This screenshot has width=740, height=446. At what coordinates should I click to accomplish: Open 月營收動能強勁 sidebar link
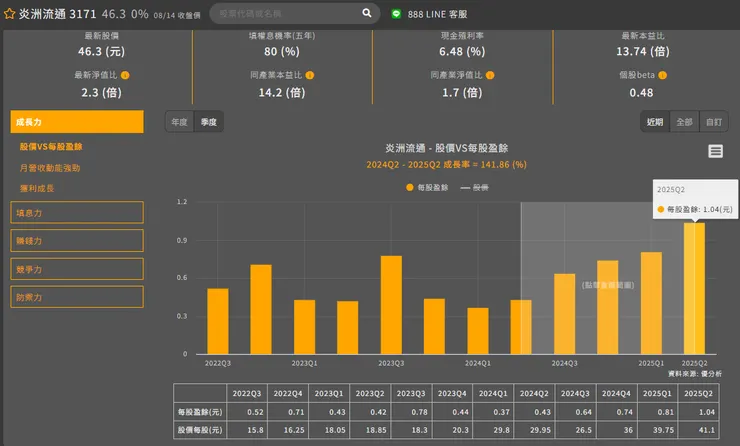pos(50,168)
